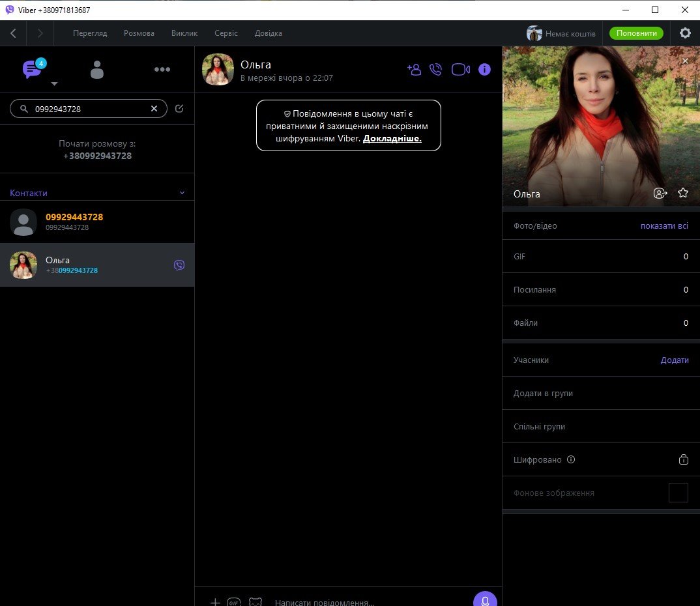The width and height of the screenshot is (700, 606).
Task: Open the Сервіс menu
Action: click(226, 33)
